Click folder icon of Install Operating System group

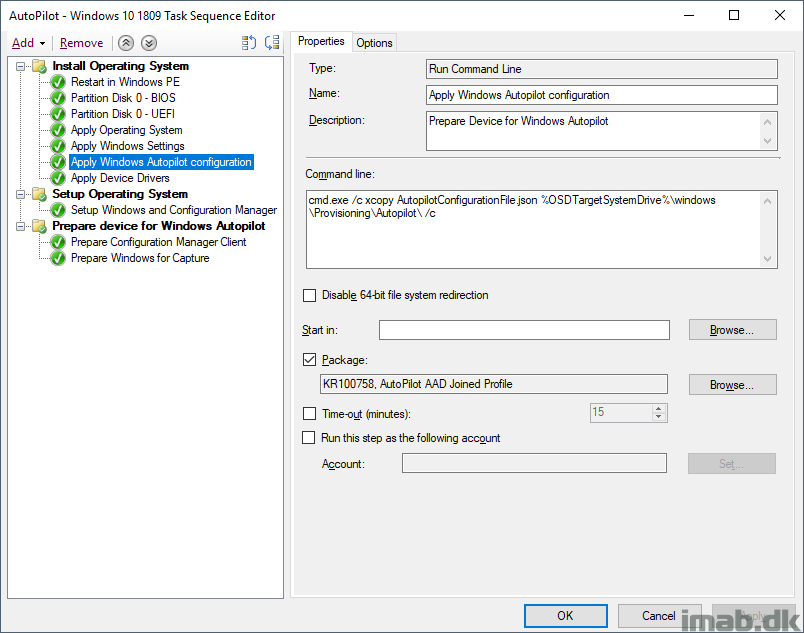click(x=39, y=66)
